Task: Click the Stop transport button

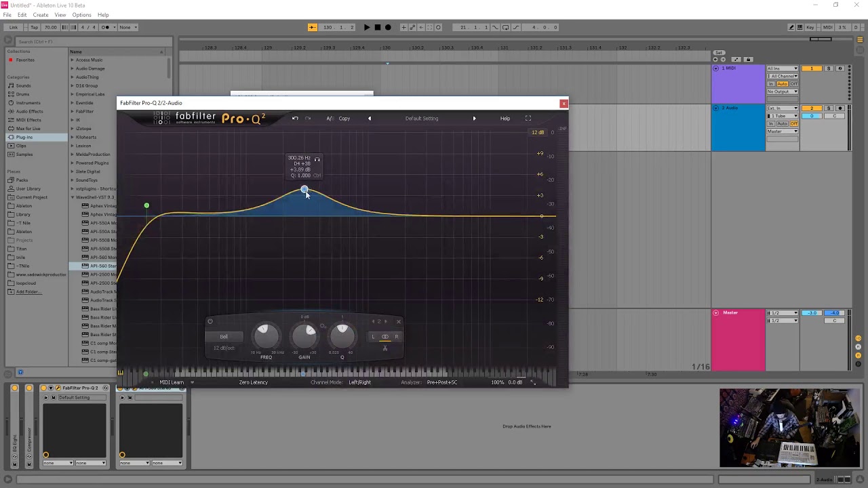Action: [x=377, y=27]
